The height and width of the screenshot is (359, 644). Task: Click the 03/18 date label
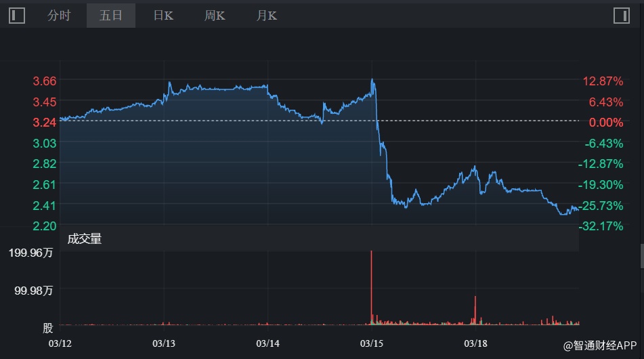(475, 343)
